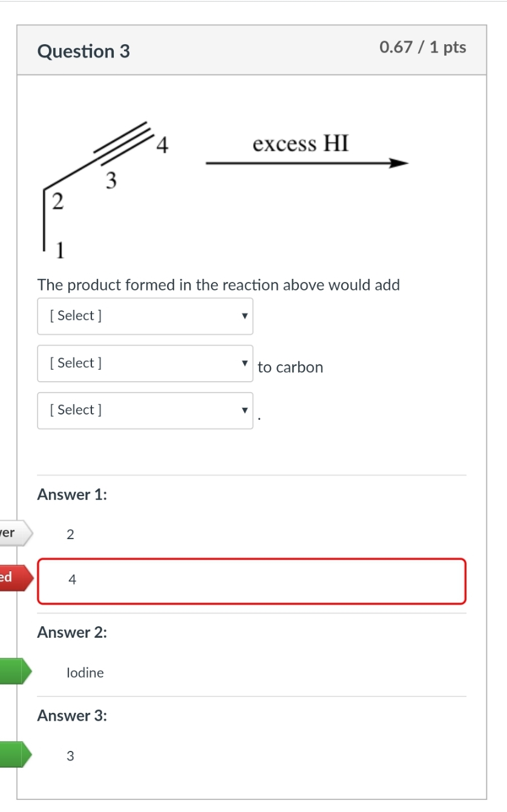Select the red-outlined answer box containing 4
The image size is (507, 812).
pyautogui.click(x=252, y=581)
